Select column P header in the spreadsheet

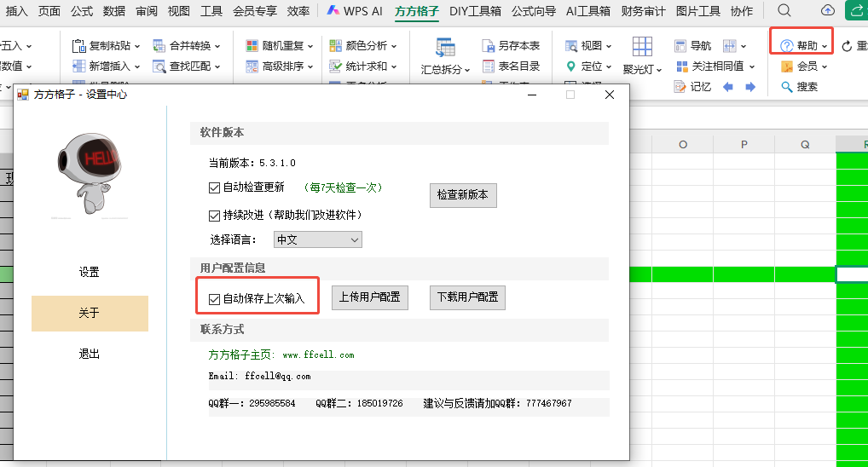tap(744, 145)
